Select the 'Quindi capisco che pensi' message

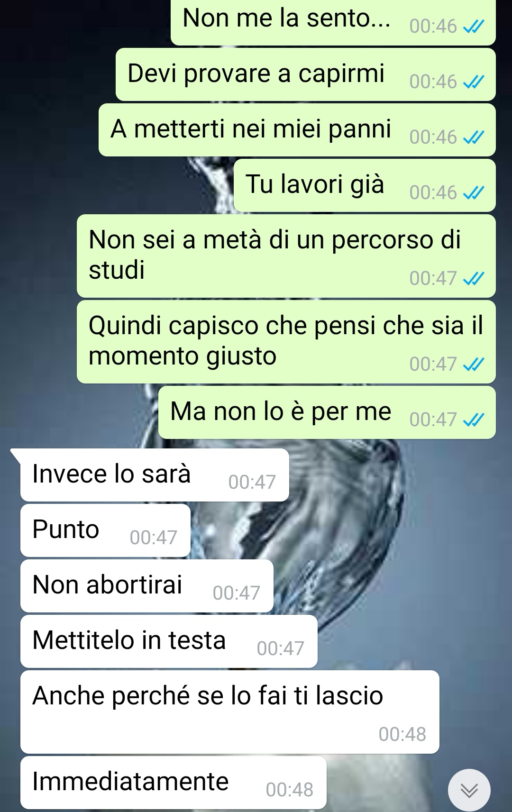click(x=286, y=342)
